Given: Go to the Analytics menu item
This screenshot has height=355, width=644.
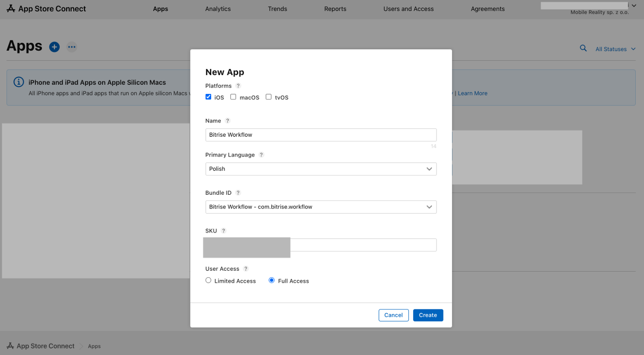Looking at the screenshot, I should click(218, 9).
